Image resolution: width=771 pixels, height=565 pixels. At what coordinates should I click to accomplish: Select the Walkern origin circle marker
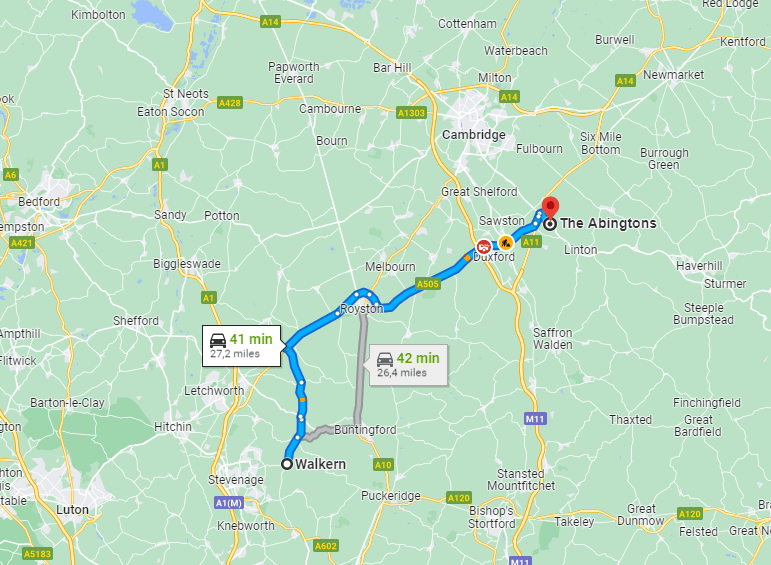coord(287,464)
